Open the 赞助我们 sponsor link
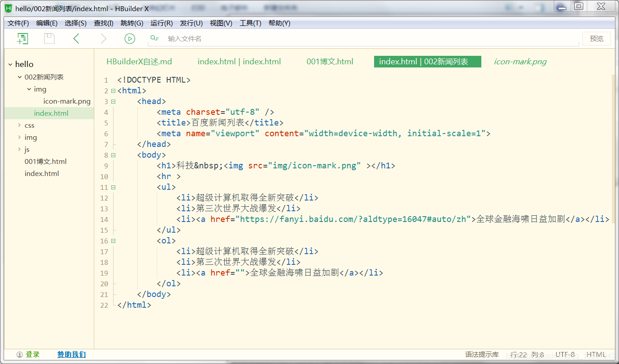This screenshot has width=619, height=364. coord(72,355)
